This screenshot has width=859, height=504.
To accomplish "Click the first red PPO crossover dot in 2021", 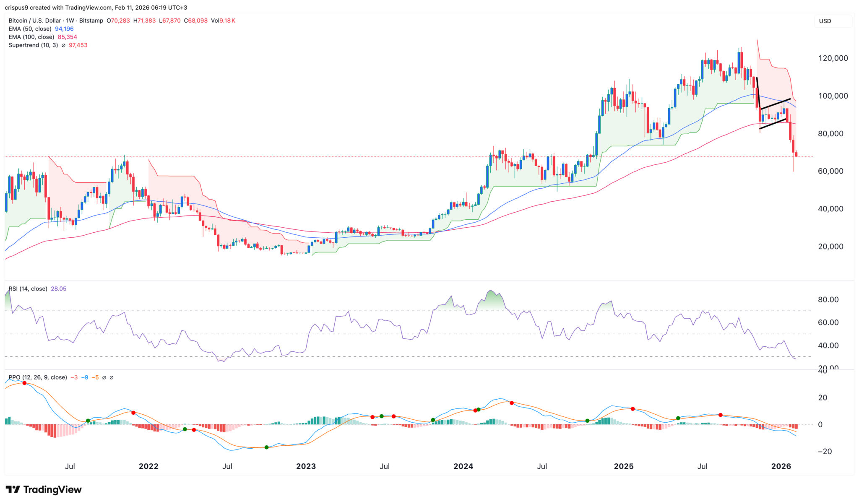I will pyautogui.click(x=25, y=383).
